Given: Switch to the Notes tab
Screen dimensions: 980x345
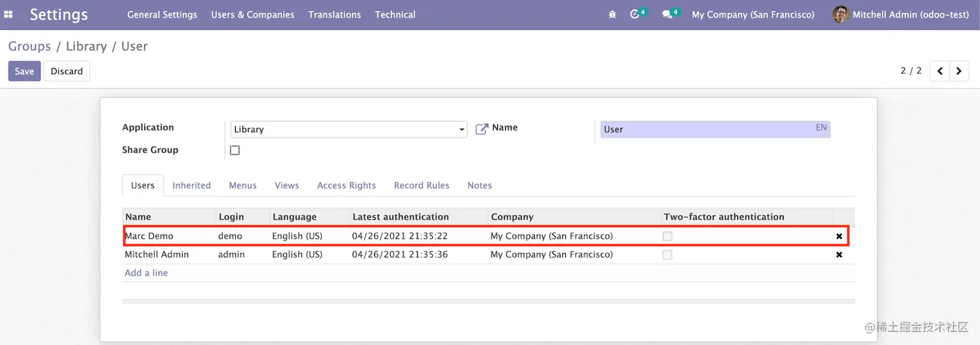Looking at the screenshot, I should (480, 185).
